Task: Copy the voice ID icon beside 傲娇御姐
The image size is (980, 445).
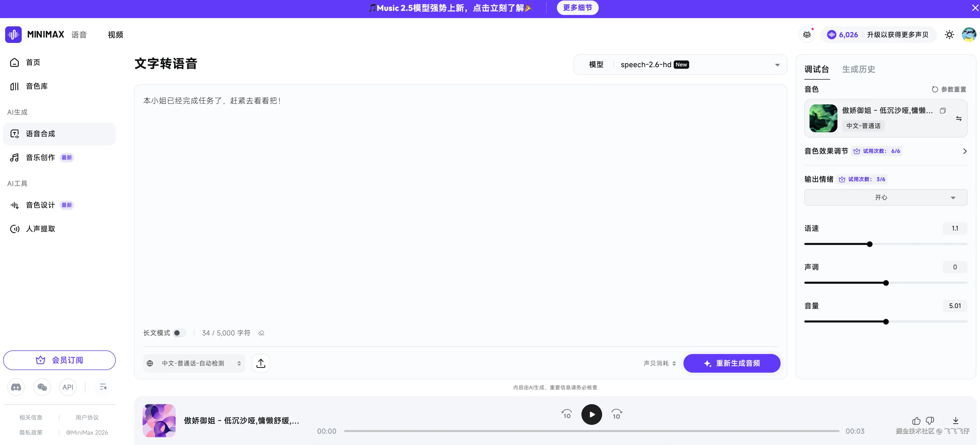Action: 943,111
